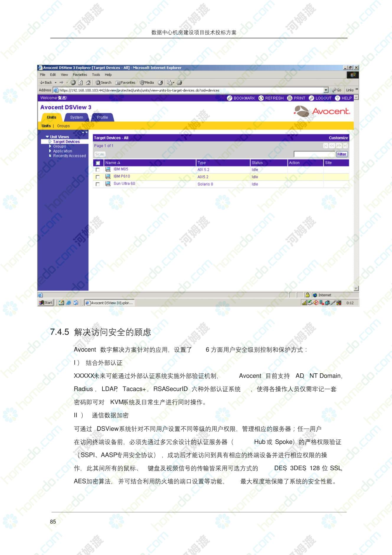Select Target Devices in side tree

click(x=66, y=141)
